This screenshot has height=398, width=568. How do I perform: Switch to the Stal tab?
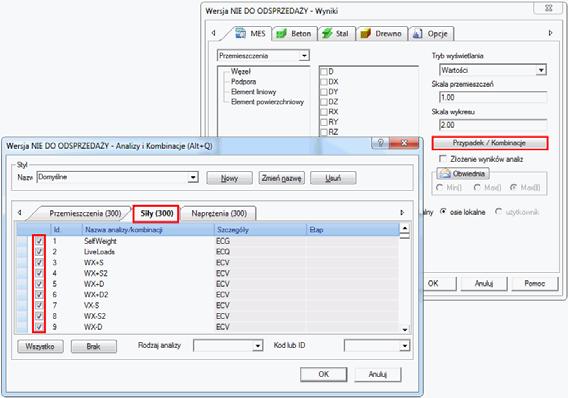point(336,34)
